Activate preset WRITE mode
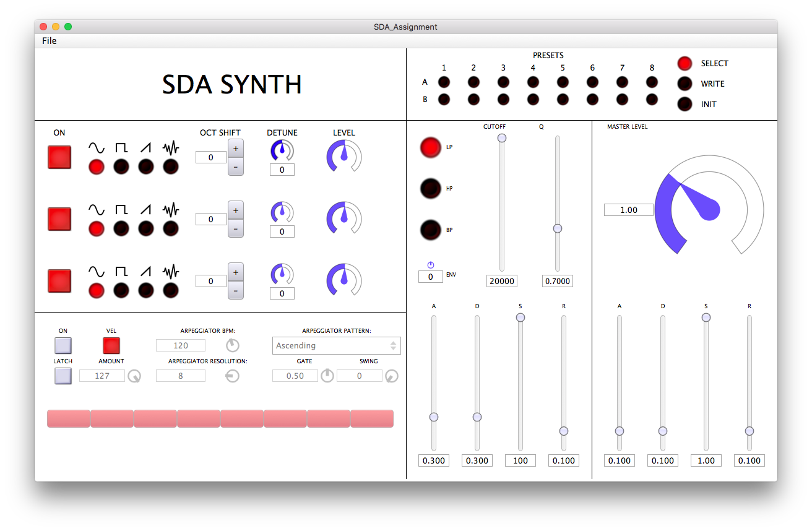The height and width of the screenshot is (531, 812). [685, 84]
